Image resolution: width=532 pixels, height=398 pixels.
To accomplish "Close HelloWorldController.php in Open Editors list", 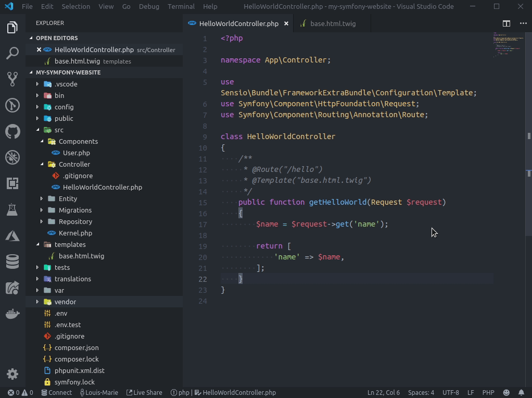I will tap(39, 49).
